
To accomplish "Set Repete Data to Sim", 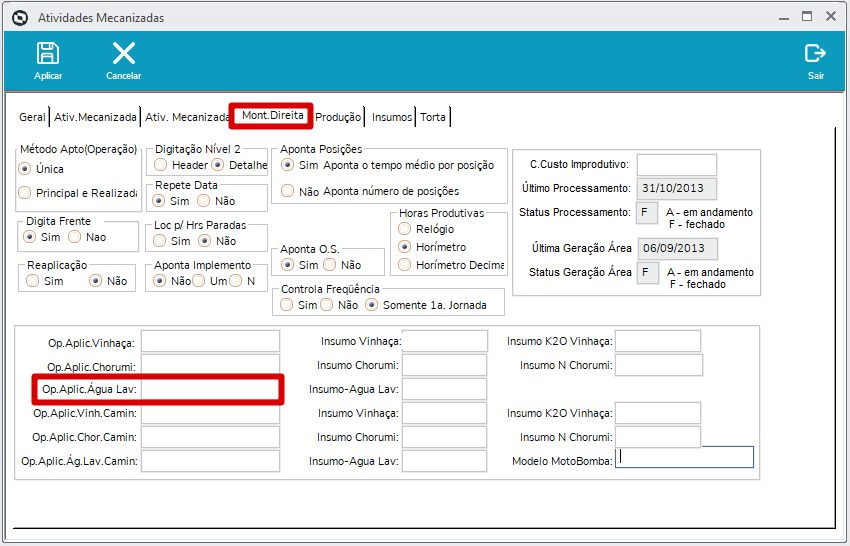I will tap(158, 201).
